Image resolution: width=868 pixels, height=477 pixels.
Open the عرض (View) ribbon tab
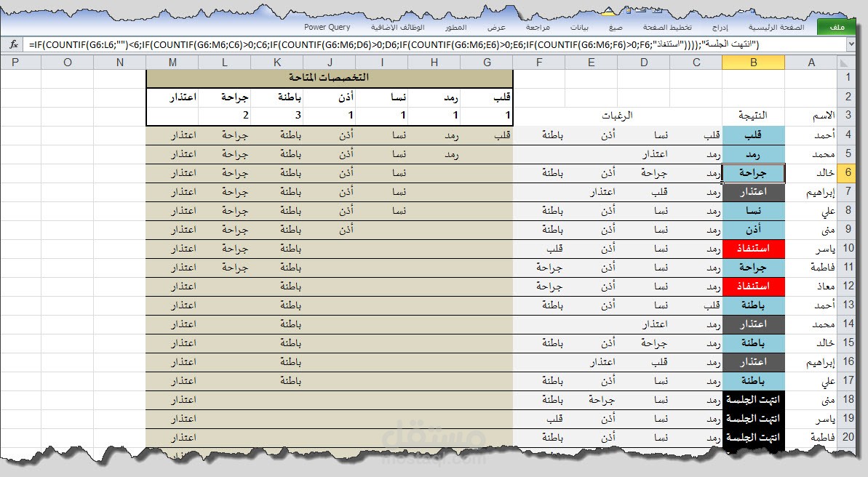[496, 27]
